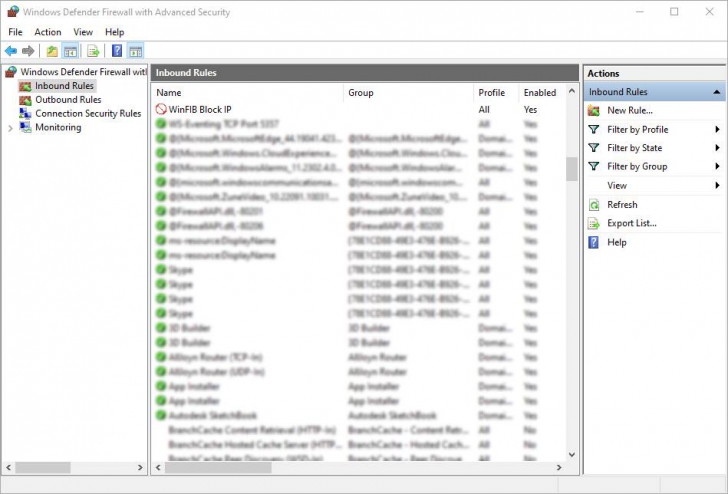Click Export List... in Actions pane
The height and width of the screenshot is (494, 728).
[x=631, y=223]
